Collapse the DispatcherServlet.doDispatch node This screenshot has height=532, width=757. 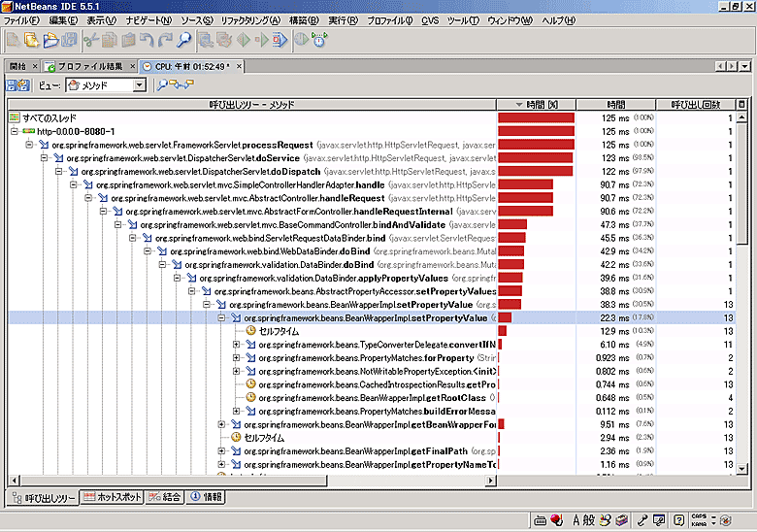[58, 172]
